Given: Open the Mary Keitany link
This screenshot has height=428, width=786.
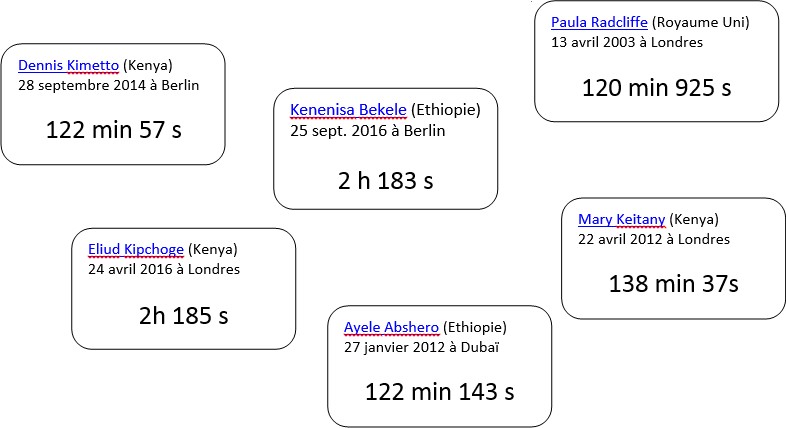Looking at the screenshot, I should coord(621,219).
